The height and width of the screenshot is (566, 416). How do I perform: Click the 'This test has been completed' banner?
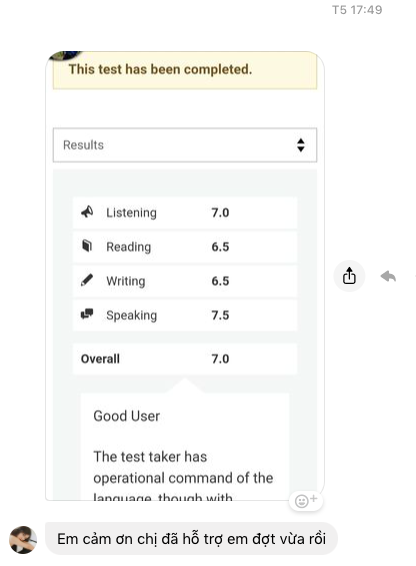coord(185,70)
